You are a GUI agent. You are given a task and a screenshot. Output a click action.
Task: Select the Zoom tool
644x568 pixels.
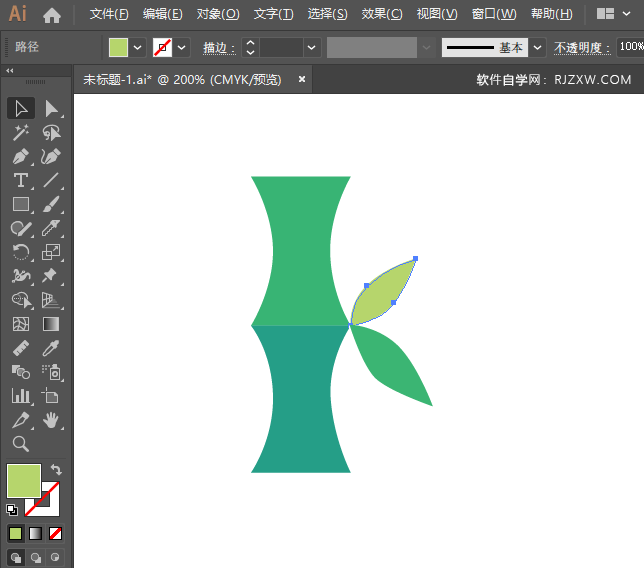(21, 444)
